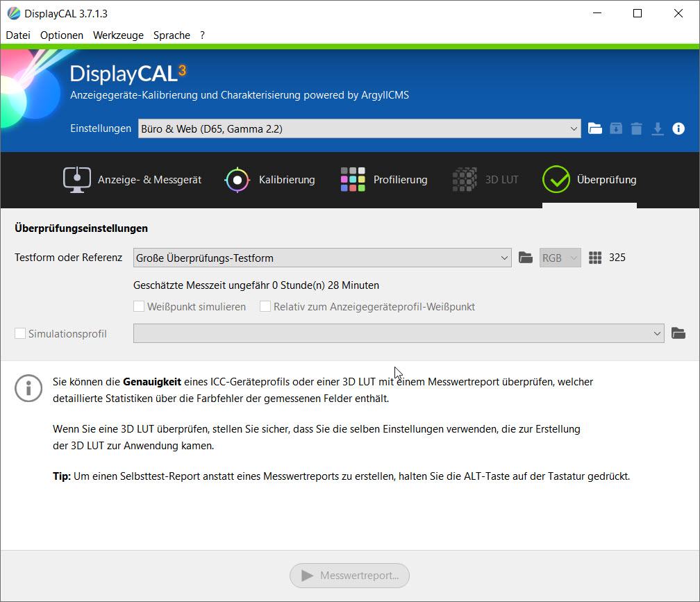The height and width of the screenshot is (602, 700).
Task: Browse for testchart with folder icon
Action: point(526,258)
